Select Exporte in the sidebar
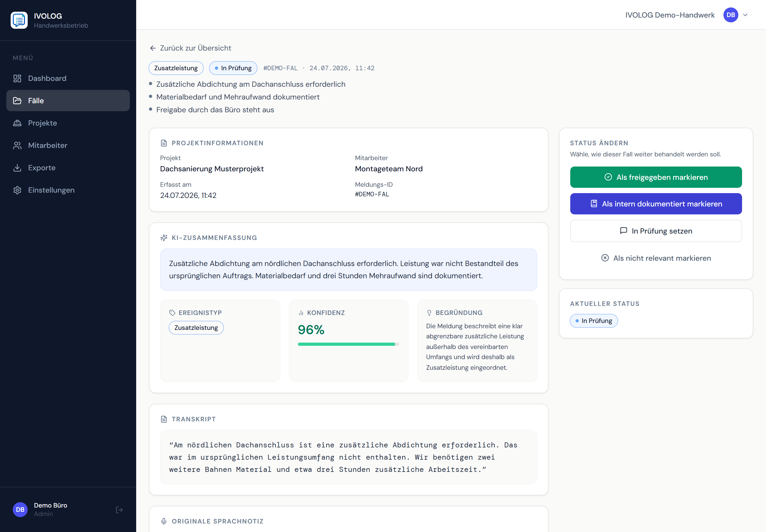The width and height of the screenshot is (766, 532). click(x=68, y=168)
